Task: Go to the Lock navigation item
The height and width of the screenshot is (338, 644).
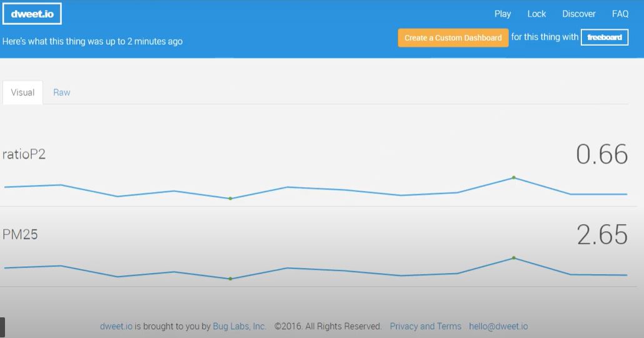Action: click(536, 14)
